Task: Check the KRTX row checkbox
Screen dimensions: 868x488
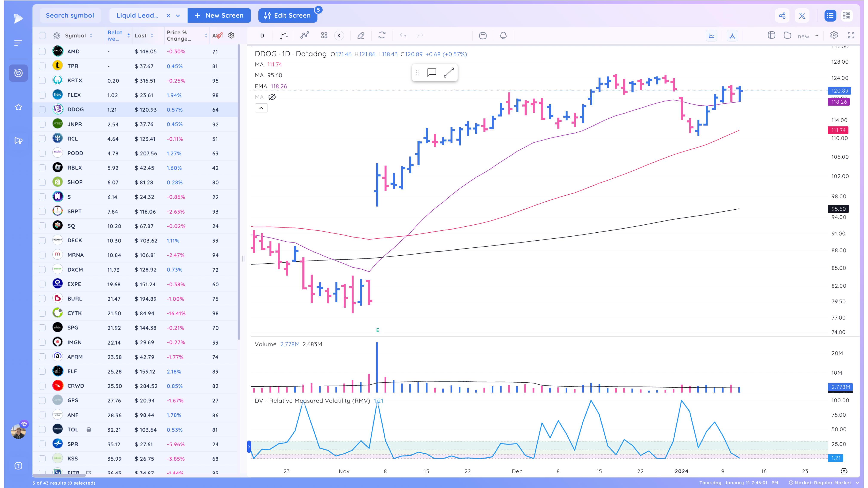Action: click(x=42, y=80)
